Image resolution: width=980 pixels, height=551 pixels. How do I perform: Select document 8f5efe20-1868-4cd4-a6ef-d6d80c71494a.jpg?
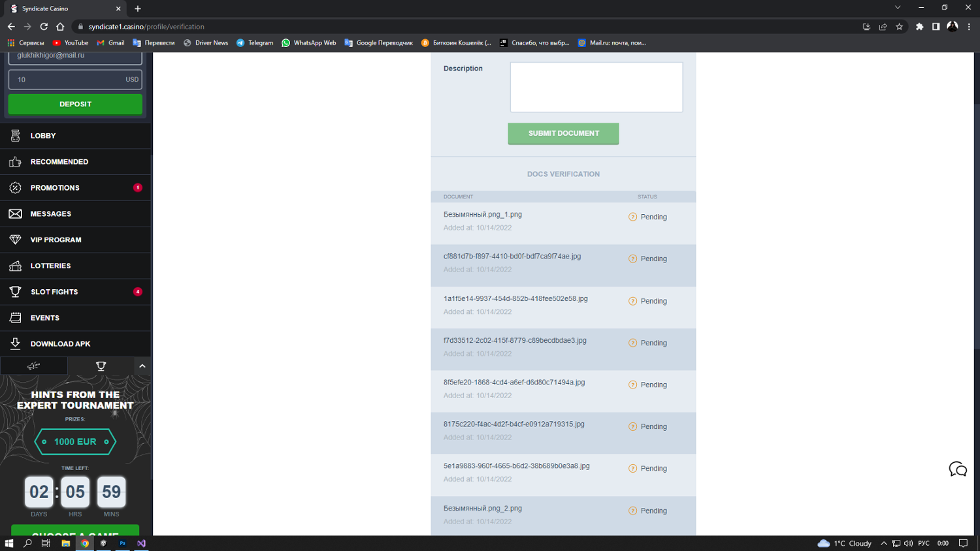[x=514, y=383]
